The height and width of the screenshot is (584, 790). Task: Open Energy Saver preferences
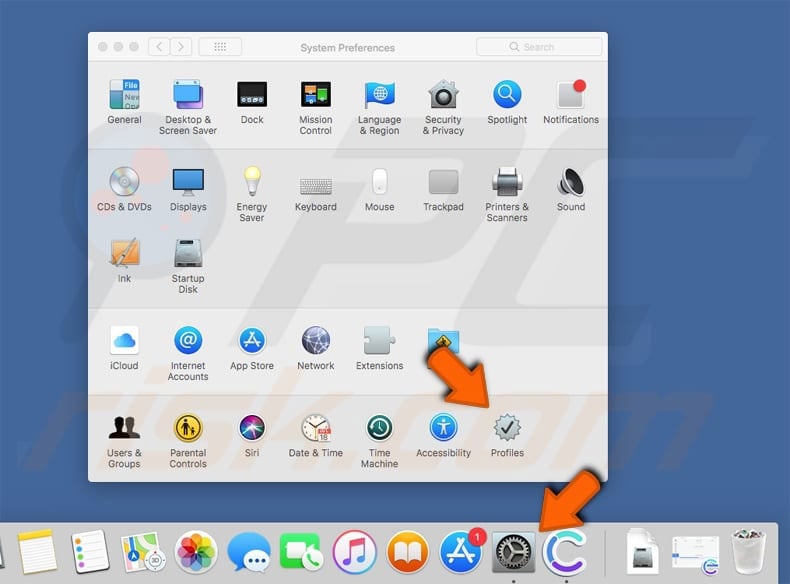click(x=252, y=182)
